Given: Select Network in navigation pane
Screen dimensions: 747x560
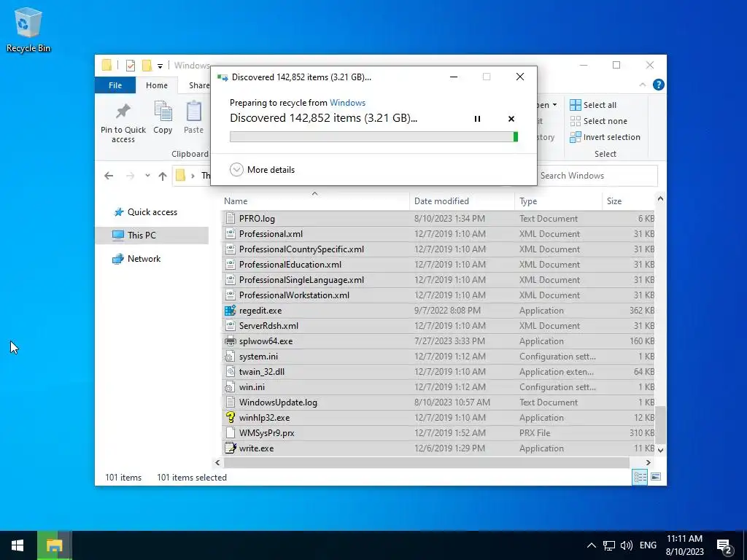Looking at the screenshot, I should click(x=144, y=259).
